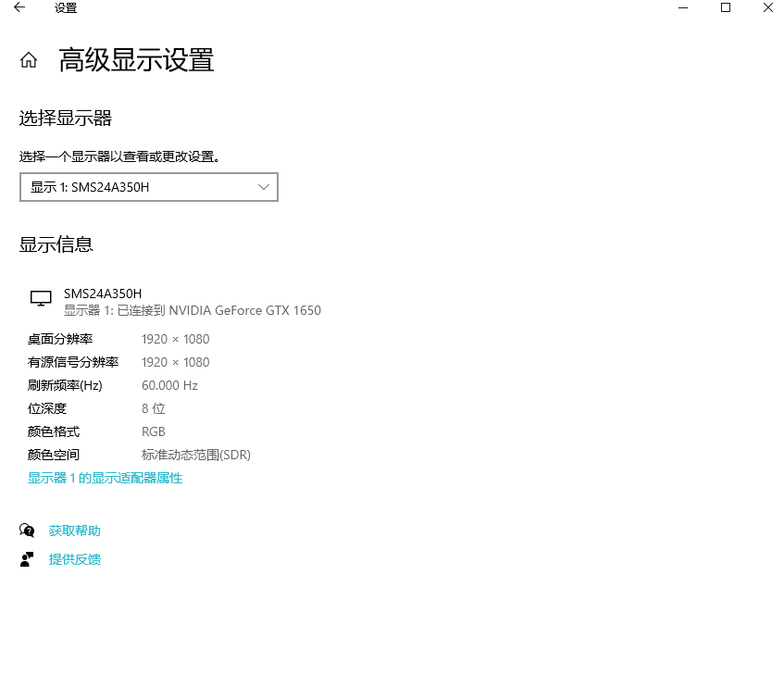Click the 桌面分辨率 value 1920 × 1080
Screen dimensions: 784x700
pos(175,339)
